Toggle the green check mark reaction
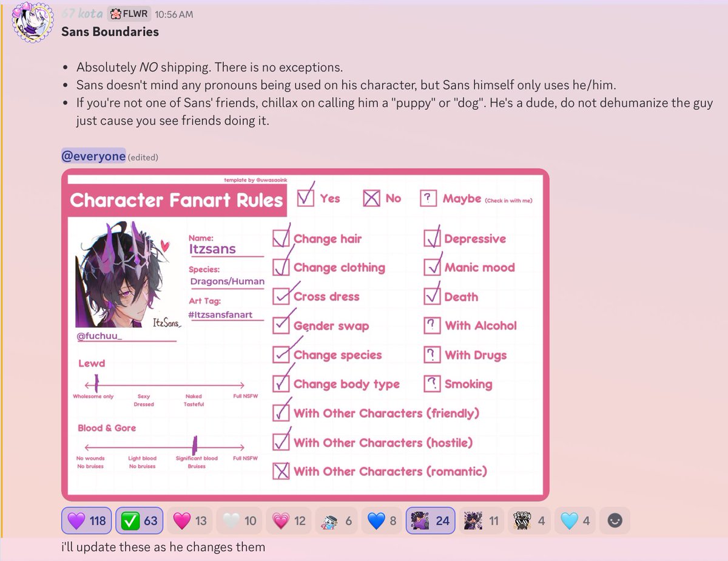This screenshot has height=561, width=728. tap(139, 520)
